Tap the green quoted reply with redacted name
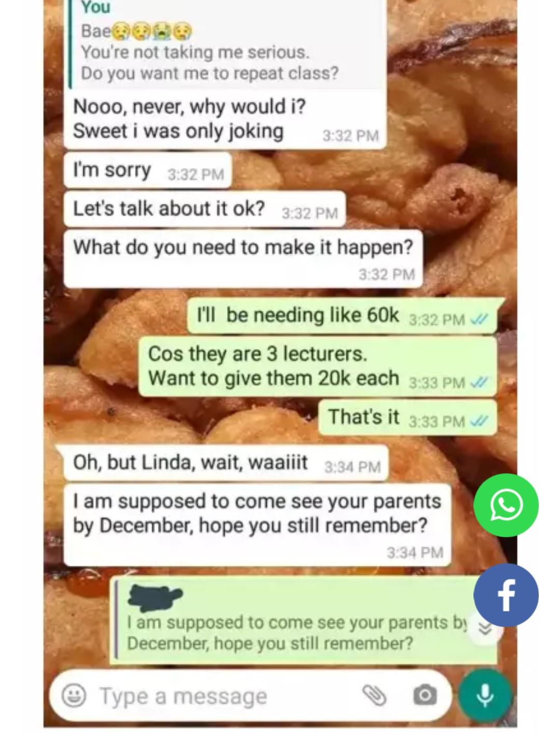Viewport: 560px width, 733px height. (303, 620)
